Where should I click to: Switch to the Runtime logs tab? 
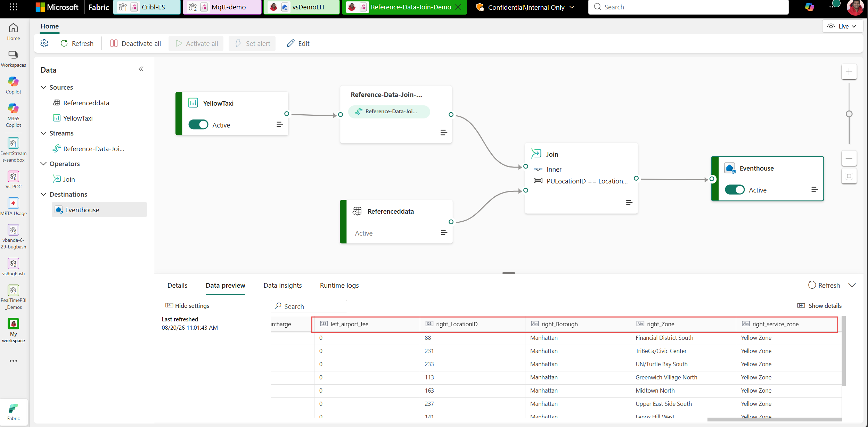pyautogui.click(x=339, y=285)
